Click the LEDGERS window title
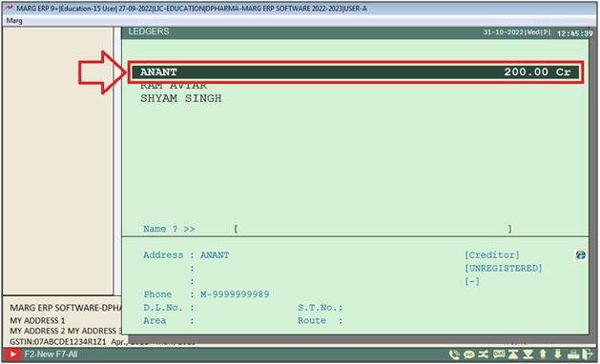600x364 pixels. click(149, 31)
